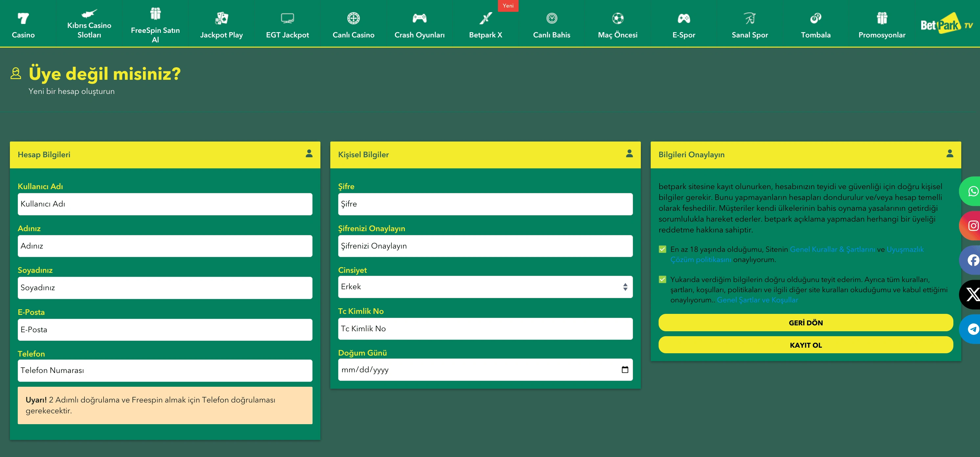Go to the Promosyonlar menu item

(881, 25)
